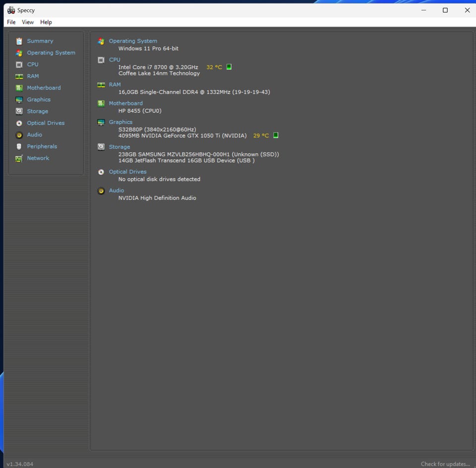
Task: Click the Graphics monitor icon in sidebar
Action: click(x=19, y=100)
